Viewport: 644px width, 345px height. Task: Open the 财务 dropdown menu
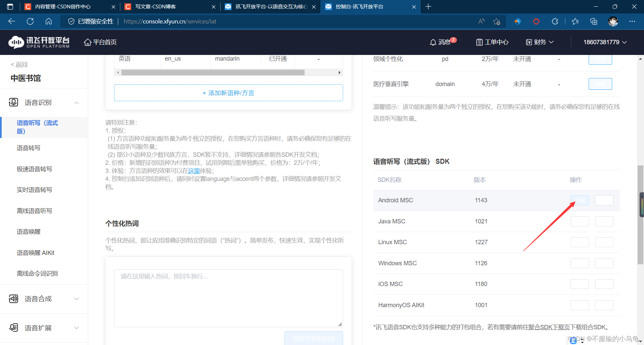540,42
